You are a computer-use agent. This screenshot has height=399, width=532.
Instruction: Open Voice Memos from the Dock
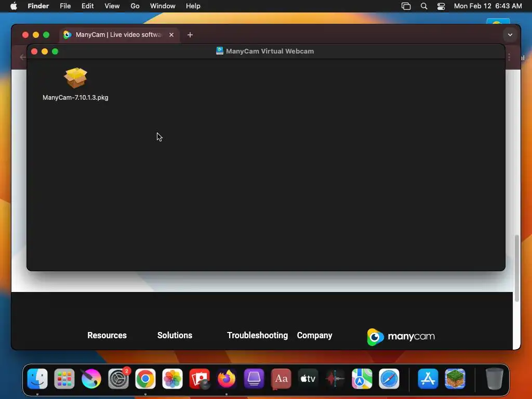tap(335, 379)
